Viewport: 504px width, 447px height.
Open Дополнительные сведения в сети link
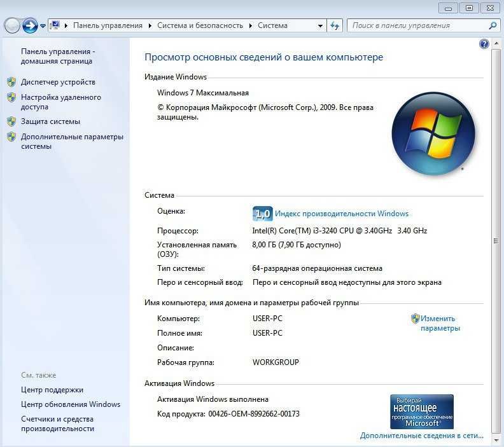[x=422, y=436]
